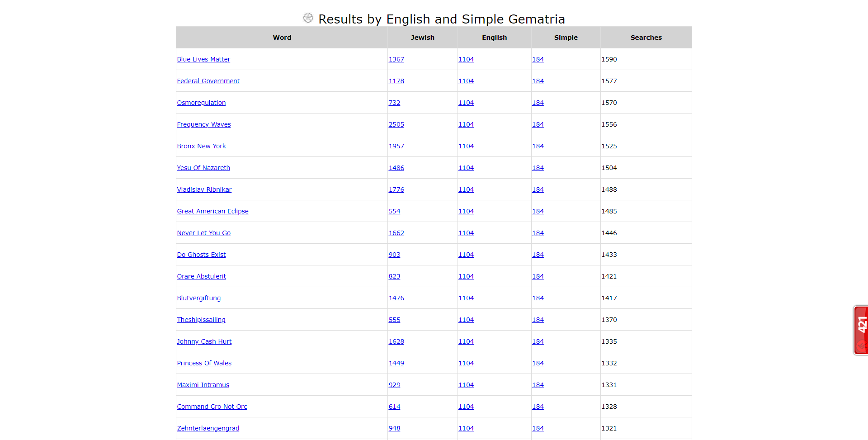The height and width of the screenshot is (440, 868).
Task: Open the Never Let You Go link
Action: pos(203,233)
